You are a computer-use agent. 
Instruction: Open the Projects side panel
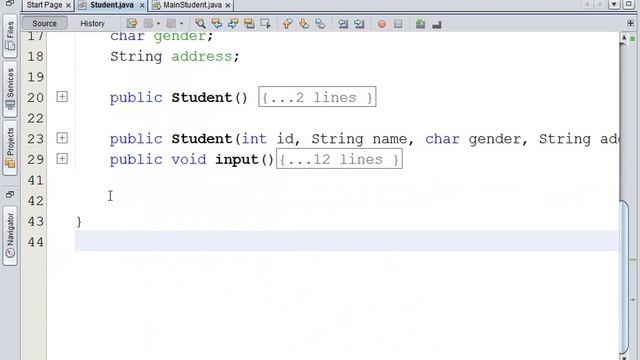tap(10, 148)
